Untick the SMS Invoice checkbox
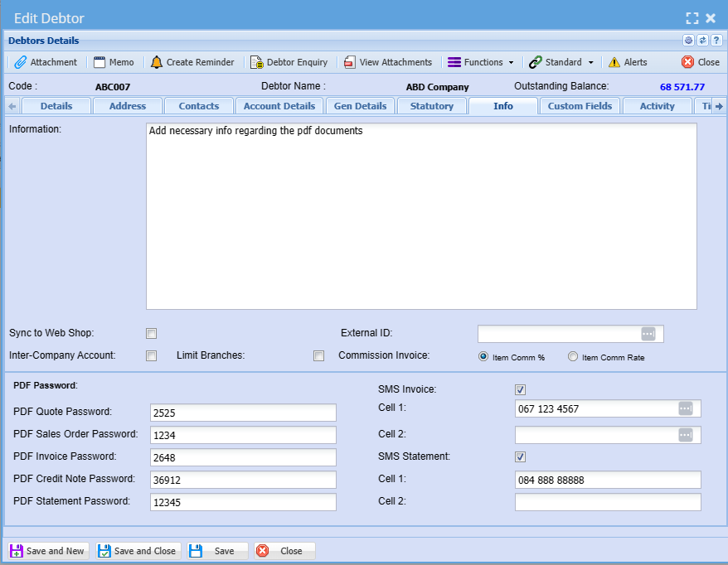The width and height of the screenshot is (728, 565). pos(521,389)
